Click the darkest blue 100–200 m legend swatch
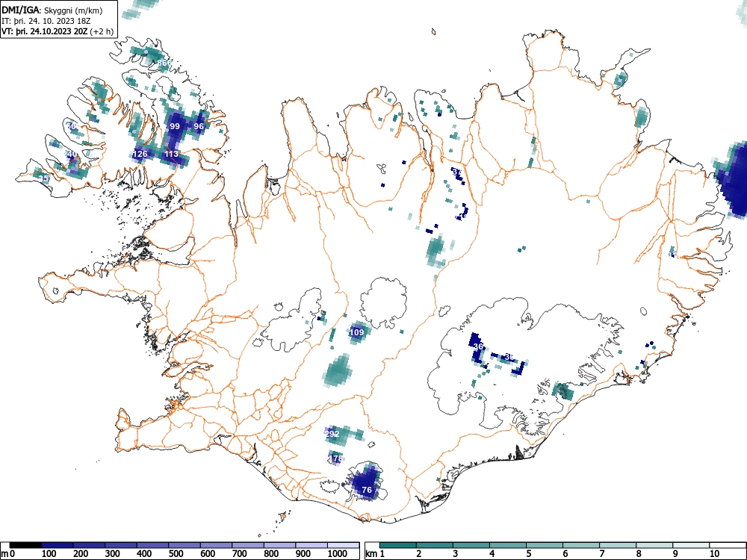Viewport: 747px width, 560px height. [58, 545]
